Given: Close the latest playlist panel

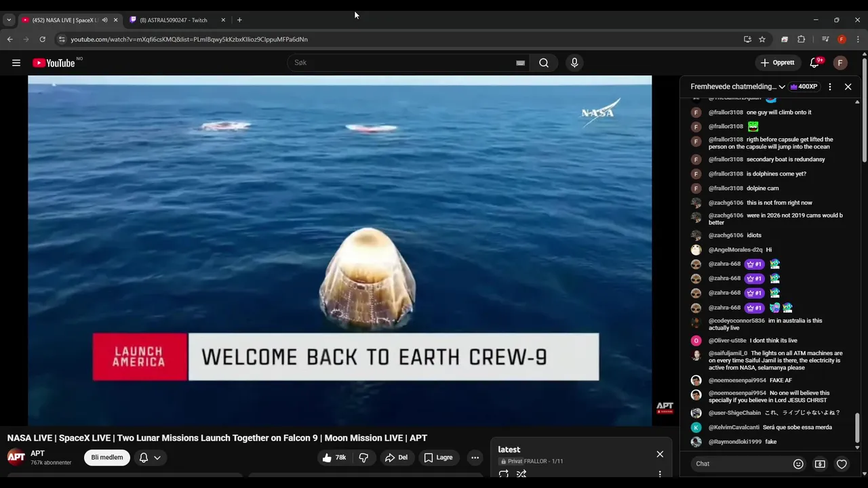Looking at the screenshot, I should pyautogui.click(x=660, y=454).
